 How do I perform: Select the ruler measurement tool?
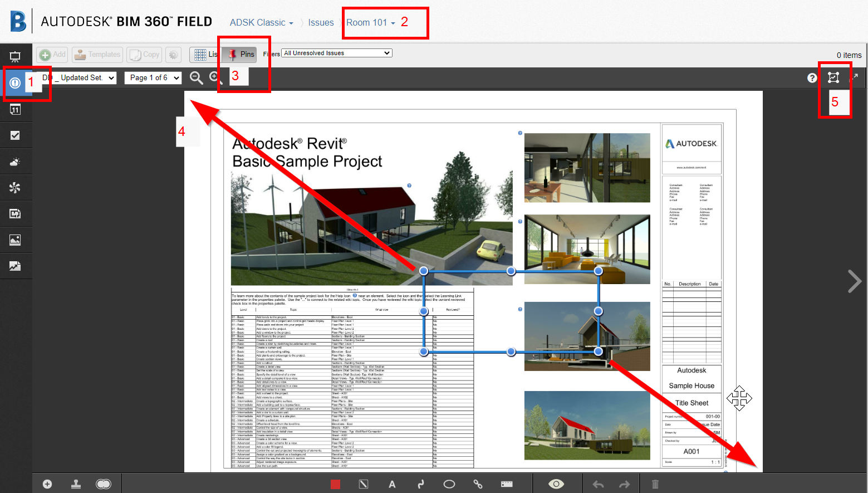[506, 484]
